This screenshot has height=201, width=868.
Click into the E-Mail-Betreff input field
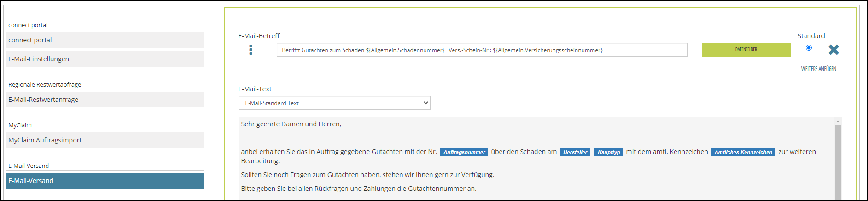tap(482, 50)
